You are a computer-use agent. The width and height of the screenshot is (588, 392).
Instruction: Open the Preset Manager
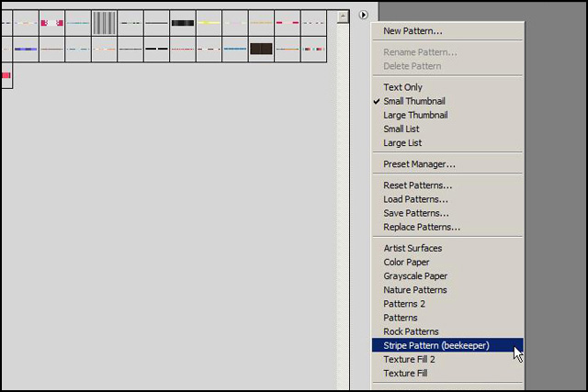pos(419,164)
